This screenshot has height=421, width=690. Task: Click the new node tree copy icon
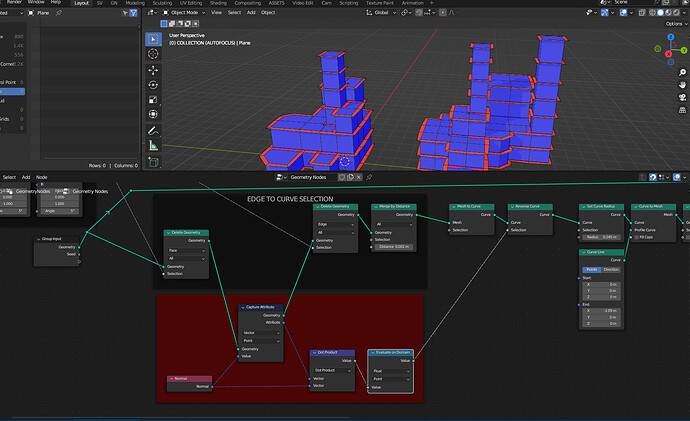pos(350,177)
